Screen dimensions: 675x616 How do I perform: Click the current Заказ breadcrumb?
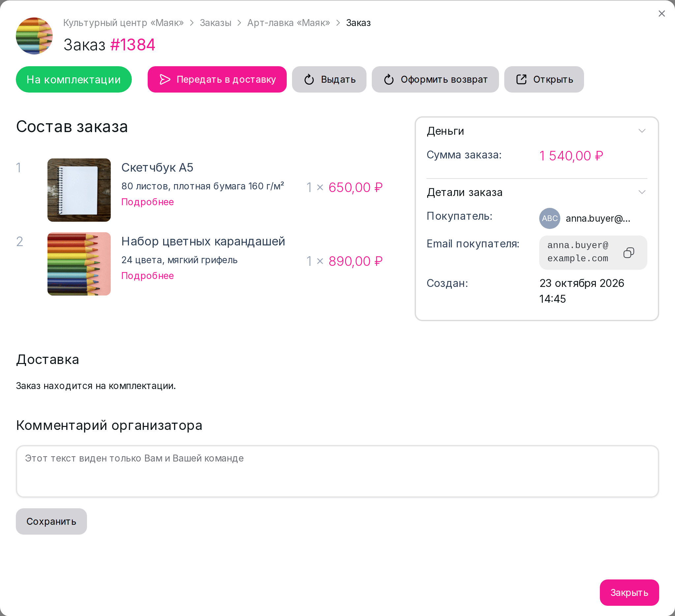358,23
